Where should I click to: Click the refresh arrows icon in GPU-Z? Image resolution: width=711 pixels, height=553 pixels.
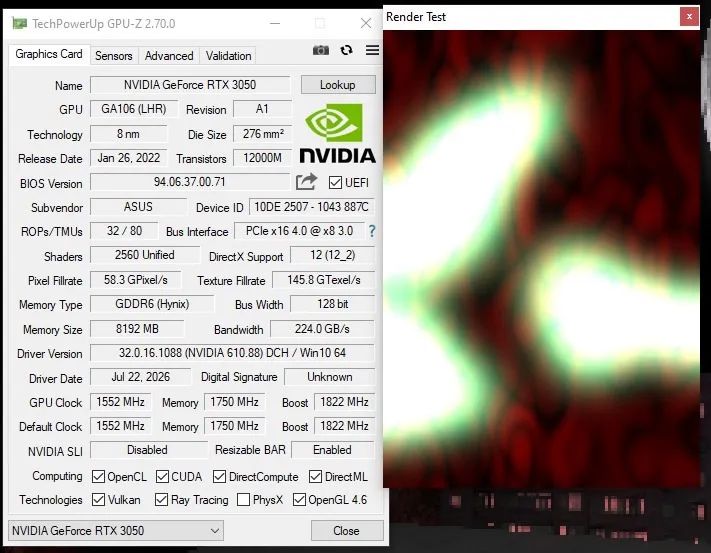346,50
